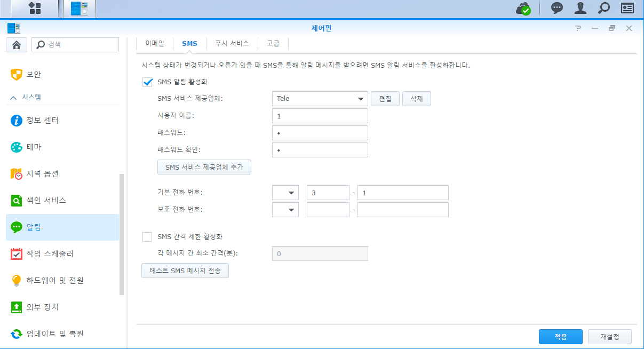Click the 사용자 이름 input field
The width and height of the screenshot is (644, 349).
tap(320, 116)
